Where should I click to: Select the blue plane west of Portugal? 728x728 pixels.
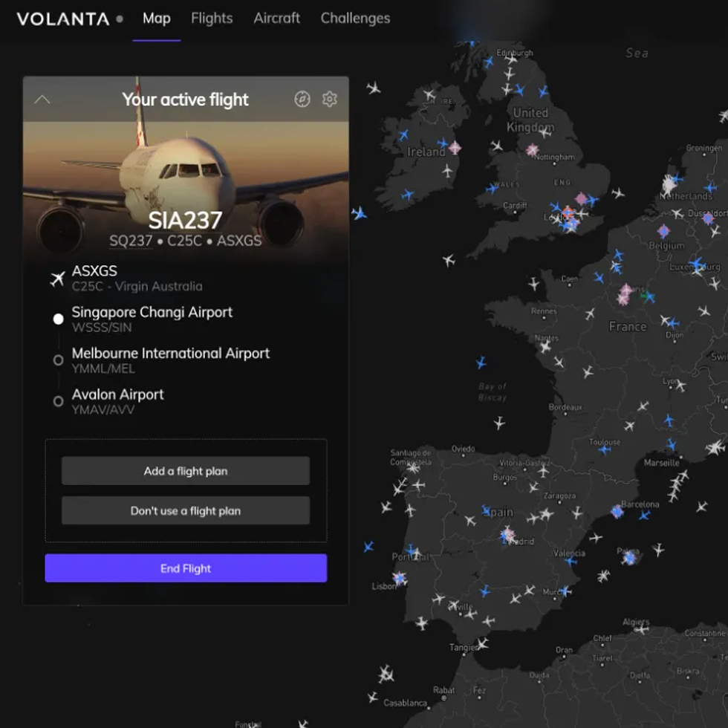[368, 547]
